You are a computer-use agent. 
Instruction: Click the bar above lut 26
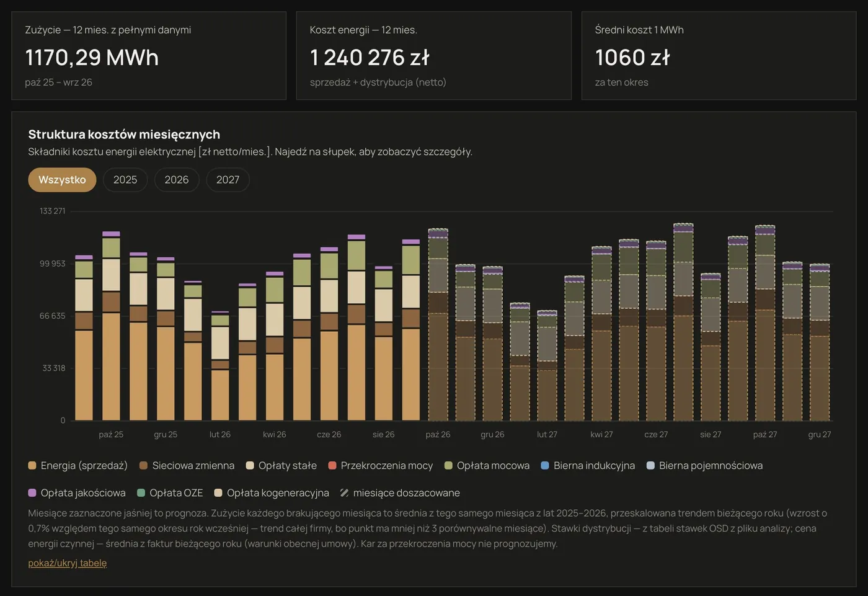pos(220,366)
